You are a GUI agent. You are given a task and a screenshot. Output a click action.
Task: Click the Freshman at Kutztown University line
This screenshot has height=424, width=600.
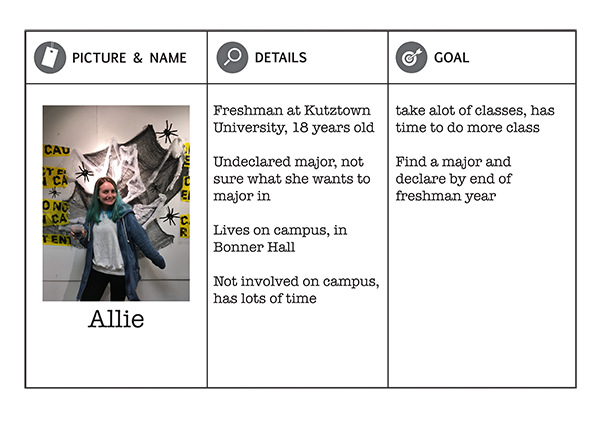point(293,119)
